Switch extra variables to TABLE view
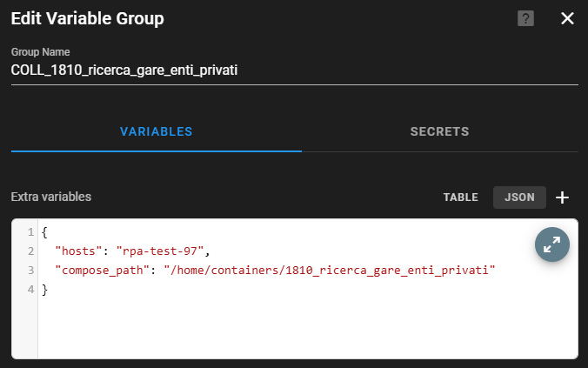This screenshot has width=588, height=368. (460, 197)
